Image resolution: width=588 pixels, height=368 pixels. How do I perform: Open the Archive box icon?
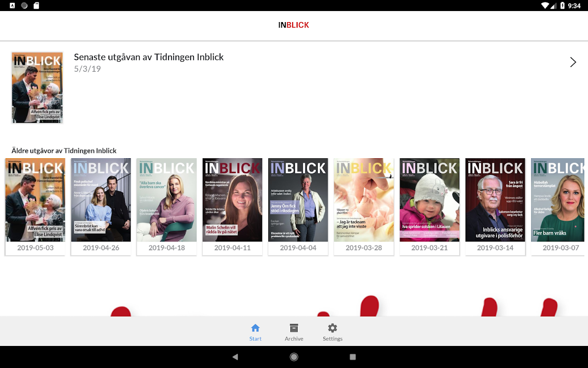coord(294,328)
